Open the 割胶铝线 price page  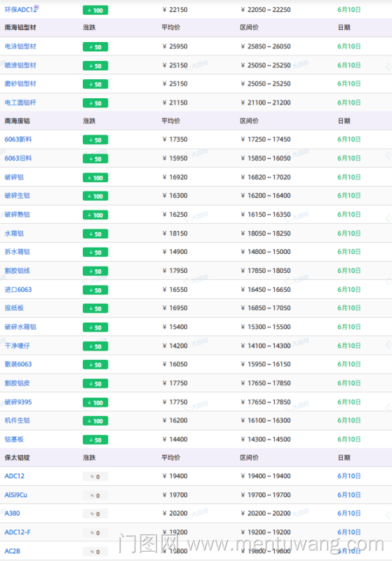click(x=17, y=271)
